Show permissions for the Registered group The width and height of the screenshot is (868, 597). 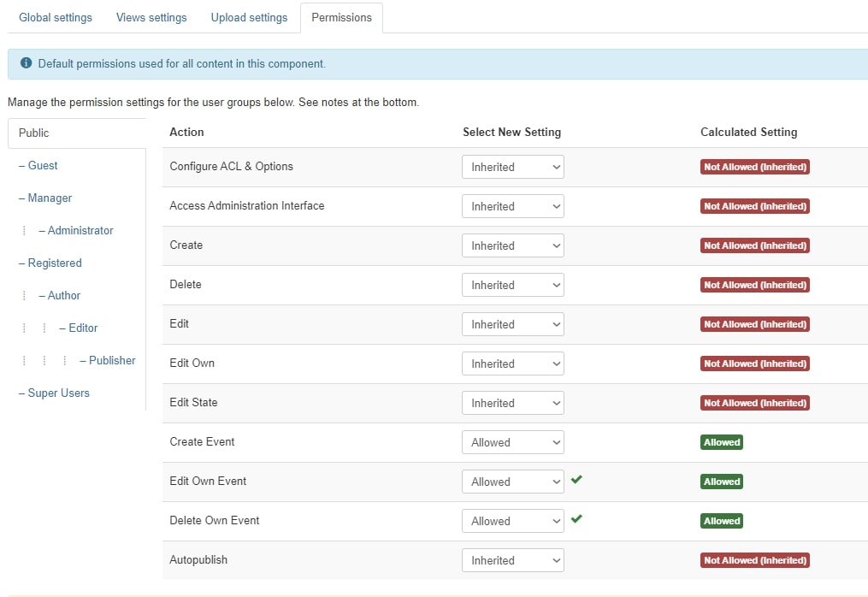click(50, 263)
